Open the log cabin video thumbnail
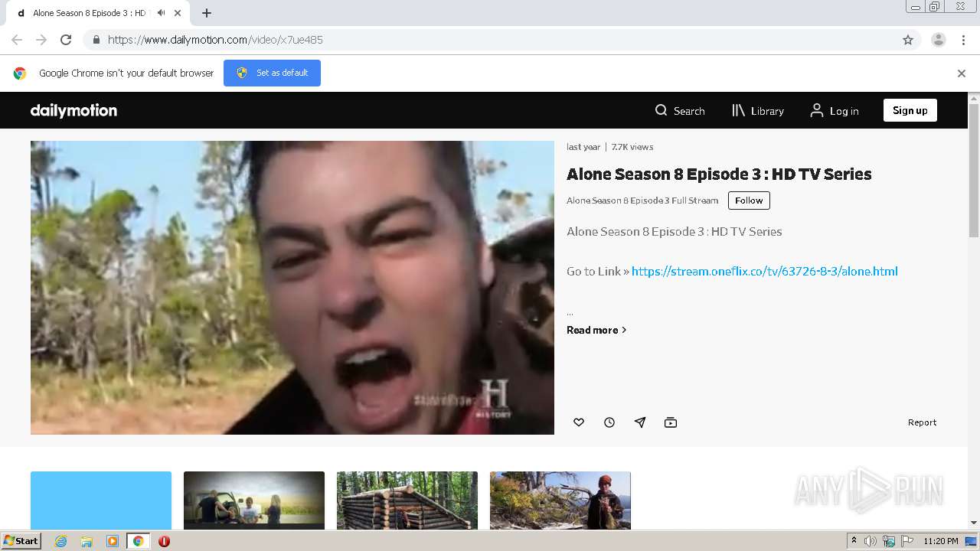Screen dimensions: 980x551 (x=407, y=500)
